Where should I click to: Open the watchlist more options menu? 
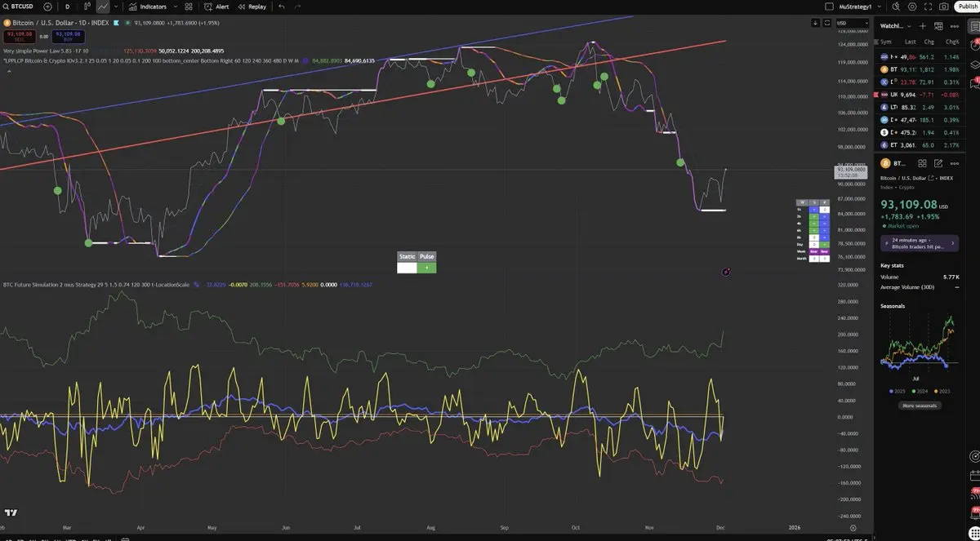pos(954,26)
